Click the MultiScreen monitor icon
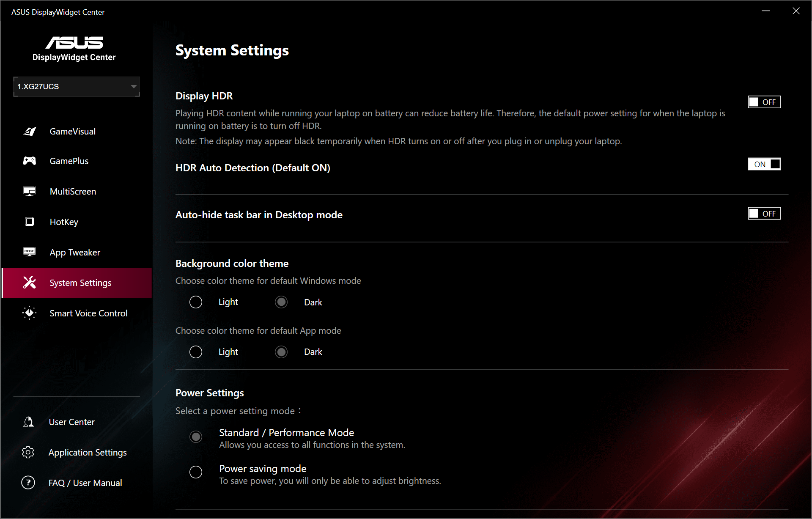Screen dimensions: 812x519 pos(30,192)
